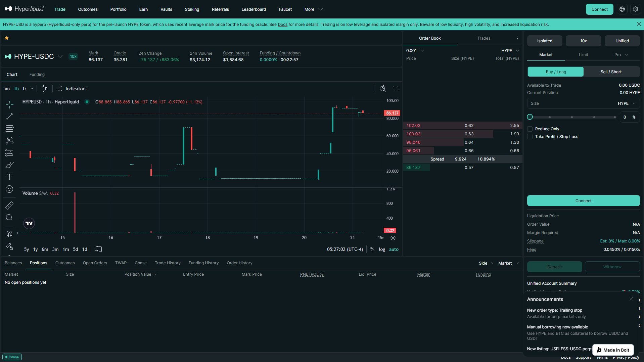Toggle log scale on chart
Viewport: 644px width, 362px height.
pos(382,250)
